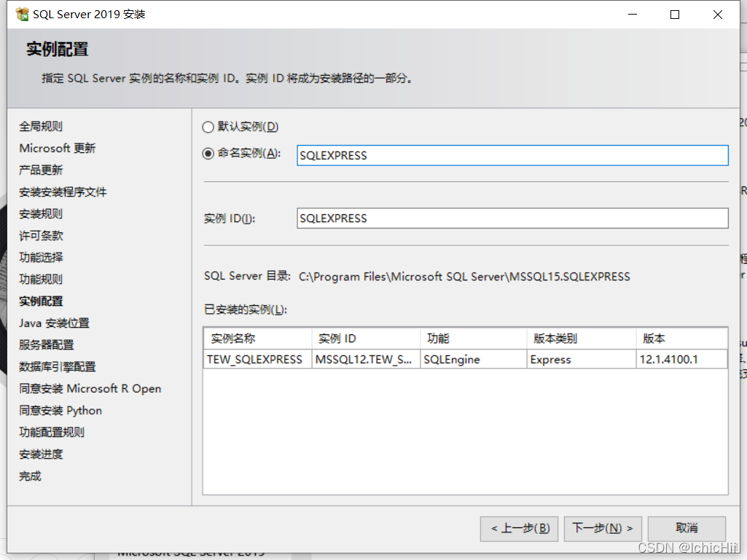Screen dimensions: 747x560
Task: Click the 服务器配置 step
Action: (x=47, y=344)
